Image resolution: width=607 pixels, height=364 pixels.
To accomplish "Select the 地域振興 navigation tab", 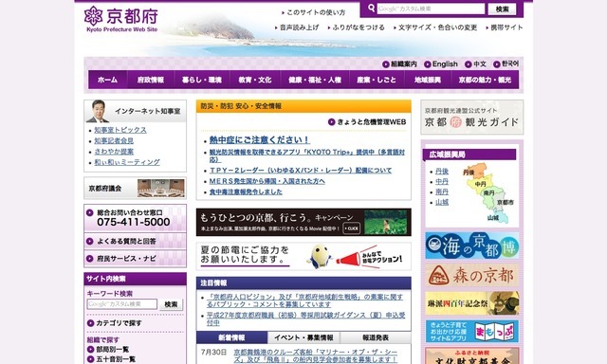I will [x=428, y=80].
